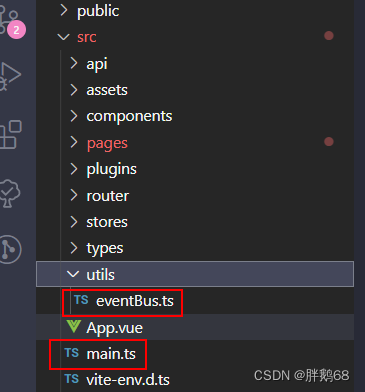Image resolution: width=365 pixels, height=392 pixels.
Task: Click the TS icon beside main.ts
Action: click(72, 353)
